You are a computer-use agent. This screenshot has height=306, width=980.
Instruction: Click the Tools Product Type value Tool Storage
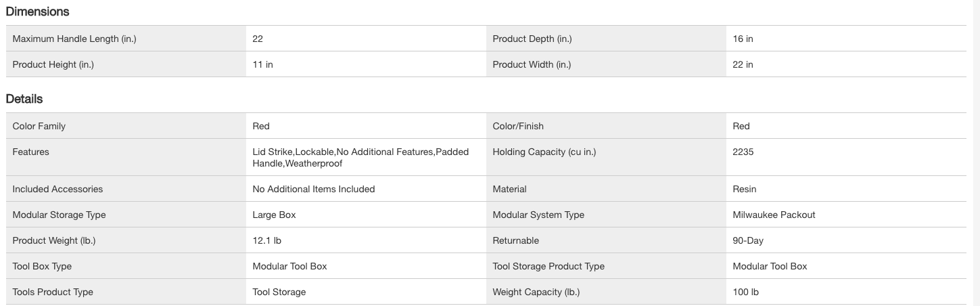click(x=279, y=292)
